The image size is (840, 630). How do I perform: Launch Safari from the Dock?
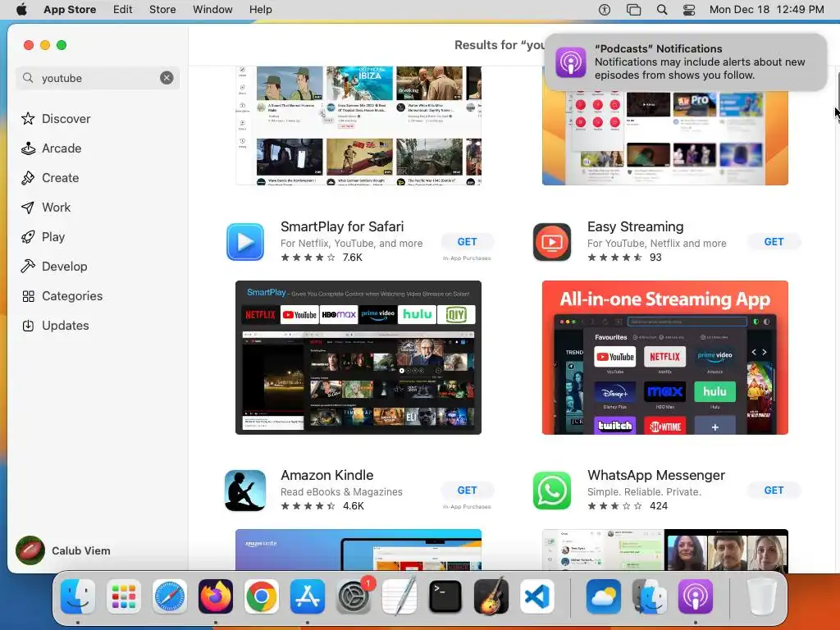(169, 596)
